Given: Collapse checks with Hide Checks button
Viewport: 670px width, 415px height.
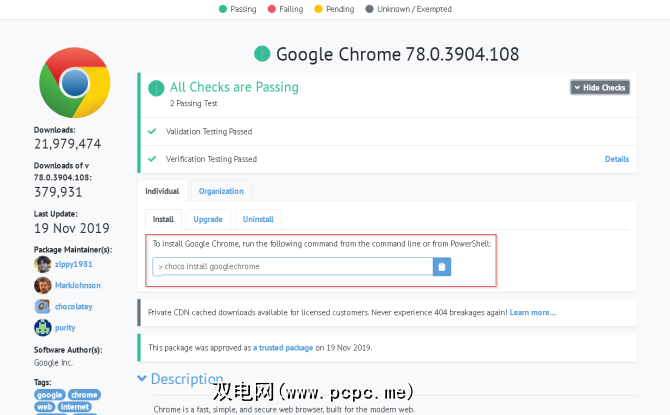Looking at the screenshot, I should (x=600, y=88).
